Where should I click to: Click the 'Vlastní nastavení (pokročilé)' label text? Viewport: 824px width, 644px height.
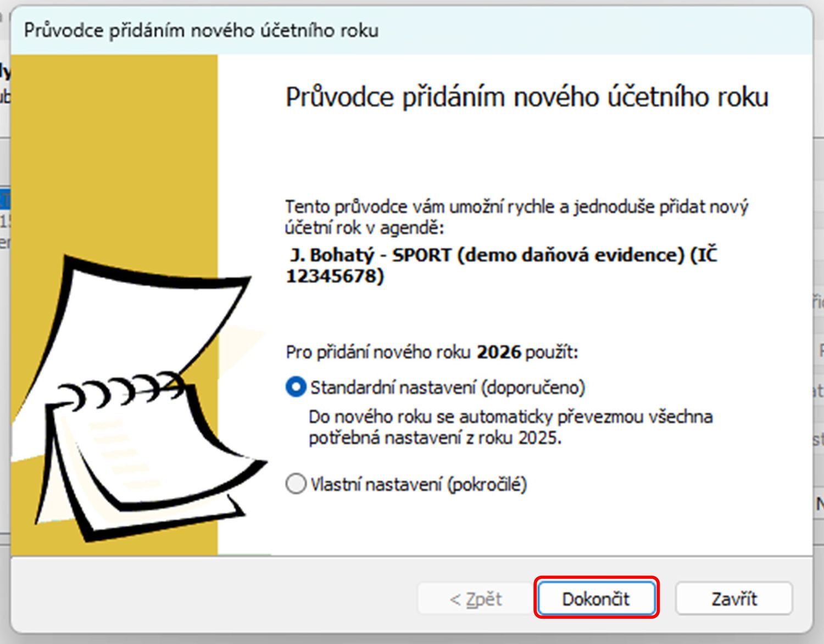tap(418, 484)
